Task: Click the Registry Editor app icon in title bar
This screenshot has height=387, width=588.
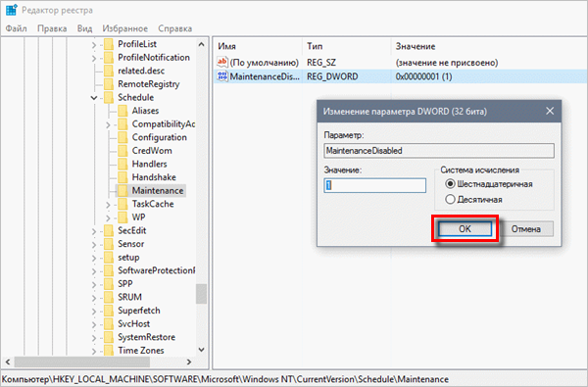Action: [11, 10]
